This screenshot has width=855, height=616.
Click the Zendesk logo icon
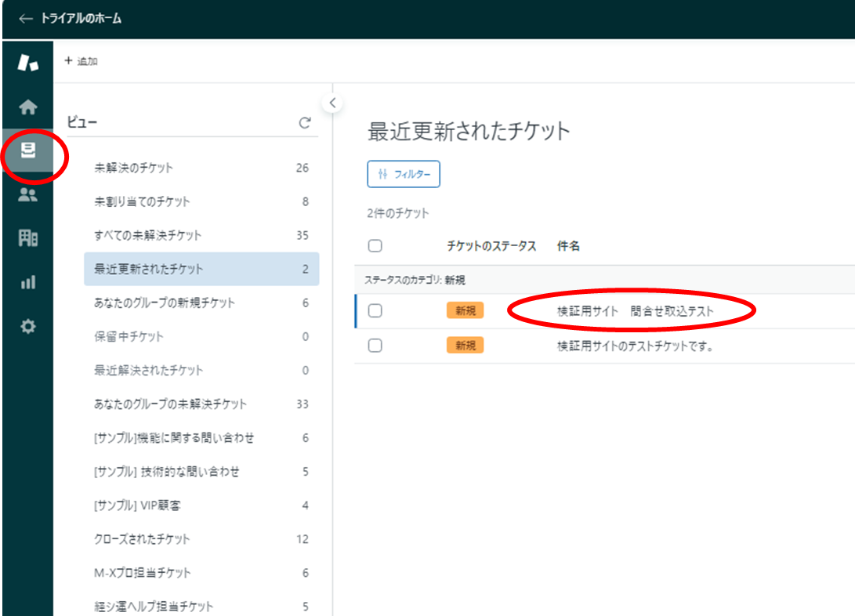(27, 63)
